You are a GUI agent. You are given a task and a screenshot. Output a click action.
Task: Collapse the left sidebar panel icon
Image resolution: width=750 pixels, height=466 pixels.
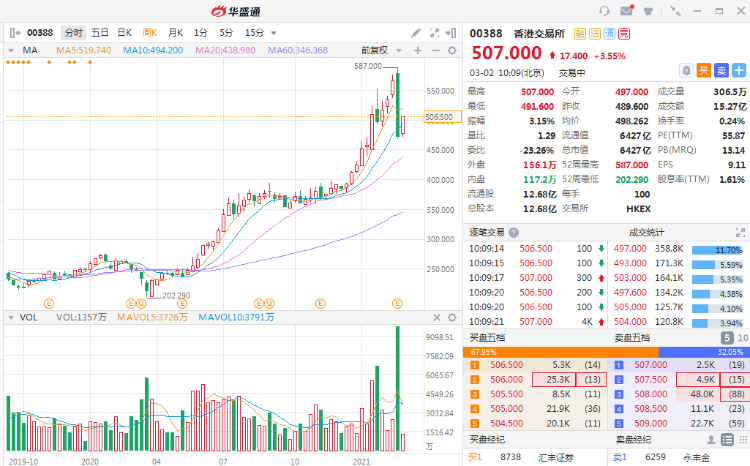pos(15,33)
